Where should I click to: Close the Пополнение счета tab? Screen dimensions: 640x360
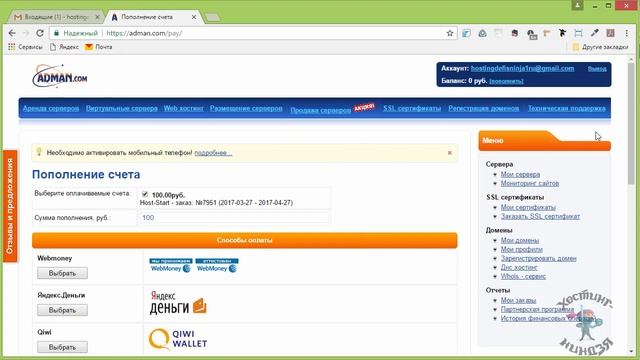click(x=194, y=17)
